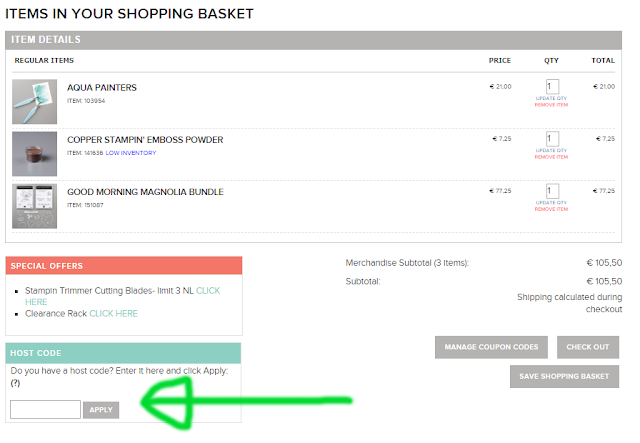Click the Aqua Painters ITEM 103954 text
This screenshot has height=443, width=640.
(86, 101)
